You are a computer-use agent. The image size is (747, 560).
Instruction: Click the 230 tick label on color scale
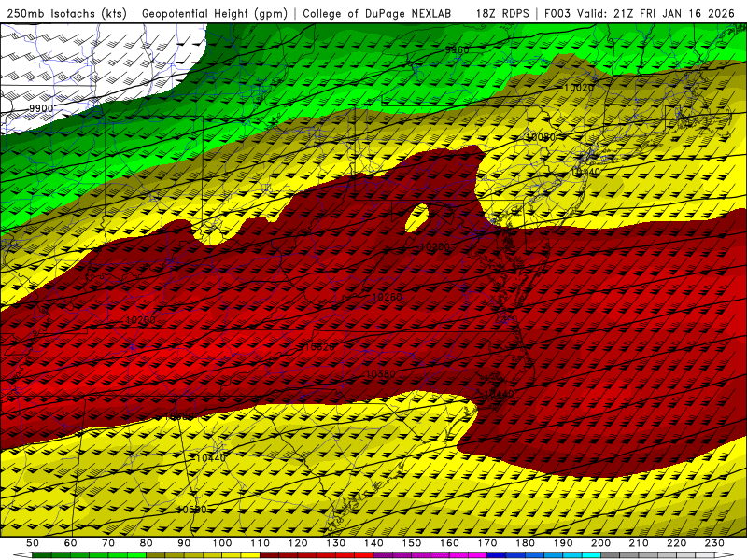pos(714,543)
